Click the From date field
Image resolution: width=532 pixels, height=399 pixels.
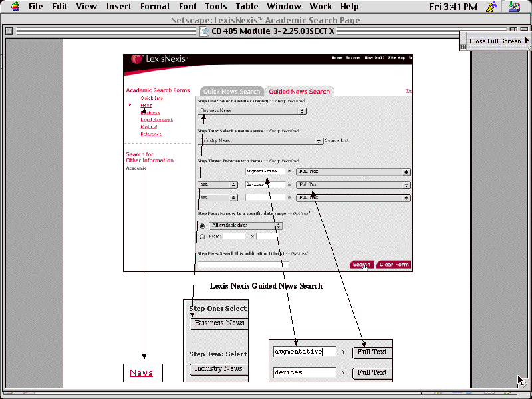point(234,237)
